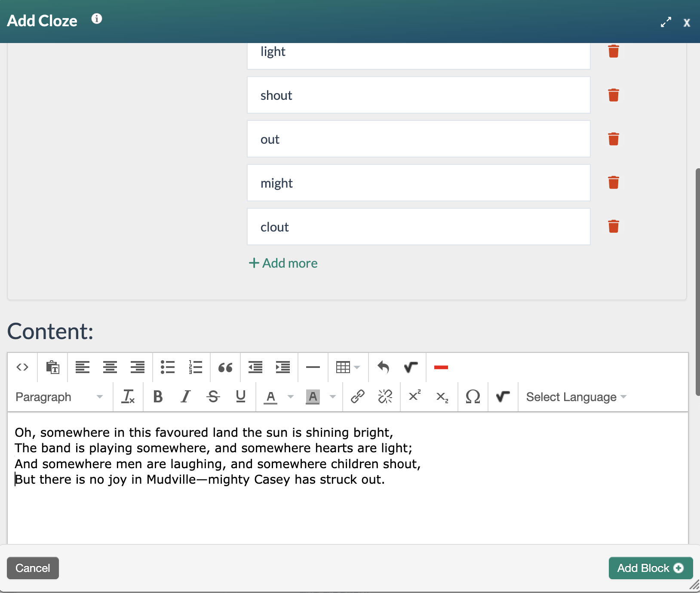Toggle italic formatting
Screen dimensions: 700x593
185,396
